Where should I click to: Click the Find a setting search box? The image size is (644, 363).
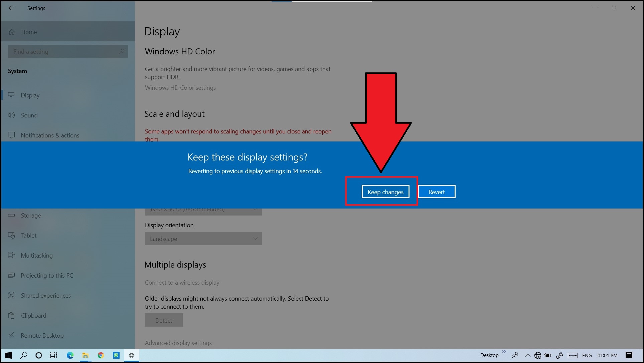(x=68, y=52)
